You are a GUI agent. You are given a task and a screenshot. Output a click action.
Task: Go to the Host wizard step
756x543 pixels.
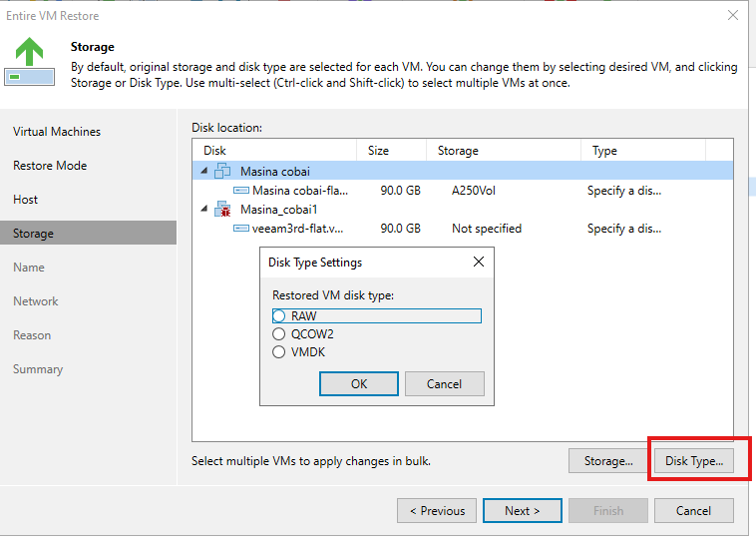[x=25, y=200]
